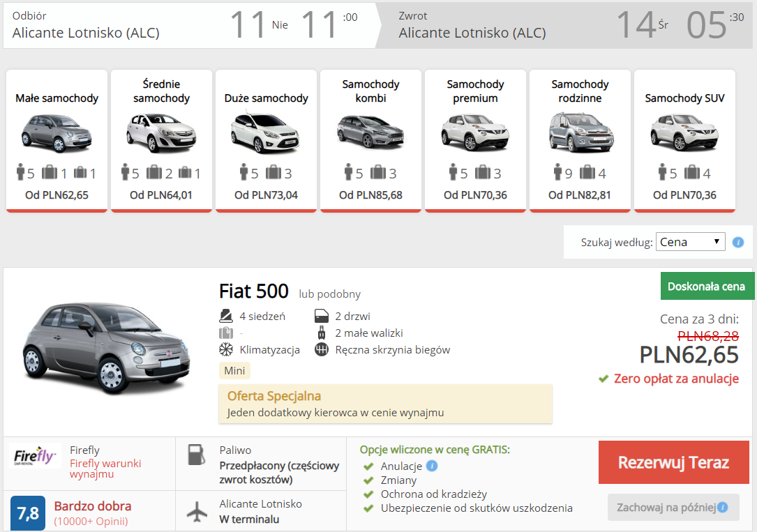
Task: Select the Średnie samochody category
Action: pos(161,139)
